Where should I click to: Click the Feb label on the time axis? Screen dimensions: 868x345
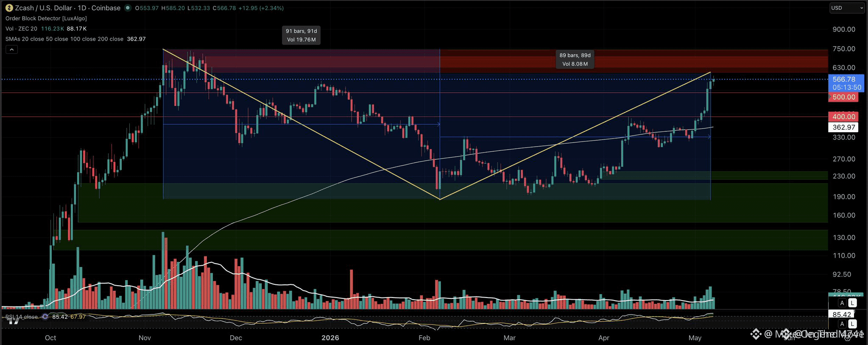pyautogui.click(x=424, y=338)
